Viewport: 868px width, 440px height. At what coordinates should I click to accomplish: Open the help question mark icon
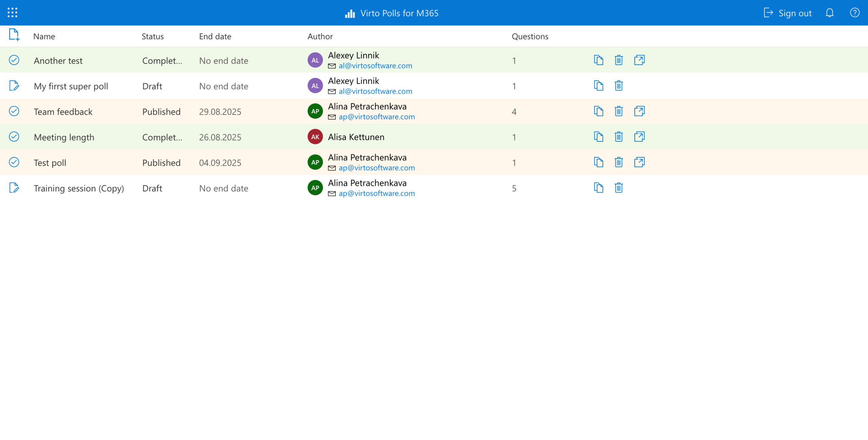pyautogui.click(x=854, y=13)
